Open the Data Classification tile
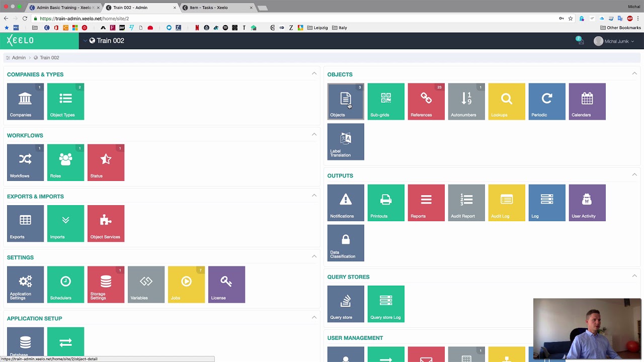The image size is (644, 362). [346, 243]
